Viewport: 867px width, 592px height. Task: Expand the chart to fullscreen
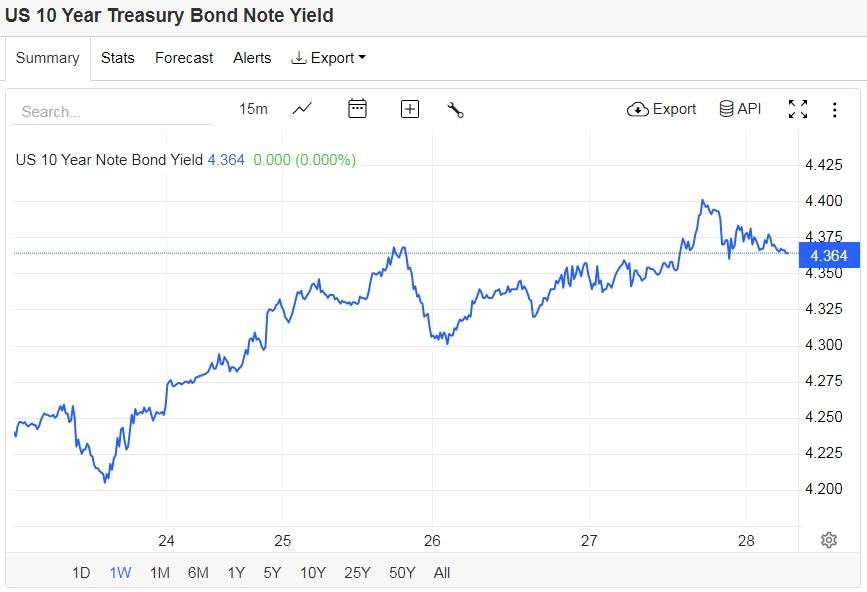[x=798, y=109]
